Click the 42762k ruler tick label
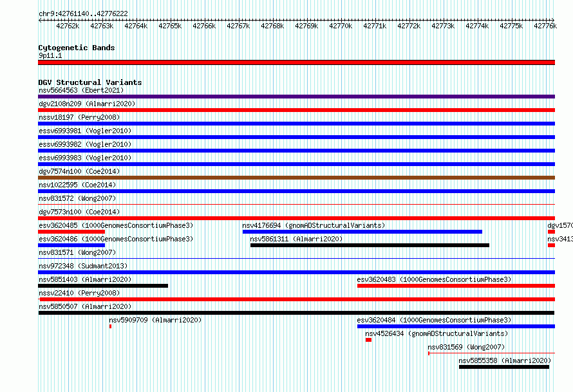The image size is (573, 392). click(x=68, y=26)
